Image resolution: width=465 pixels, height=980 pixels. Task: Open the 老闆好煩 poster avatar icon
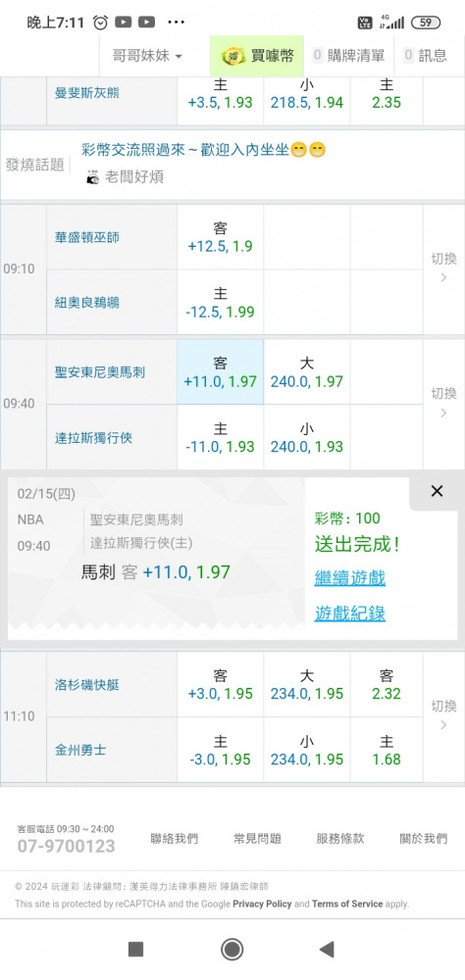[92, 176]
